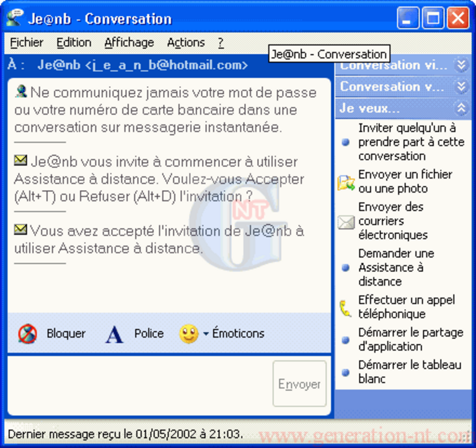Click envelope icon beside Vous avez accepté
Screen dimensions: 476x448
[20, 229]
